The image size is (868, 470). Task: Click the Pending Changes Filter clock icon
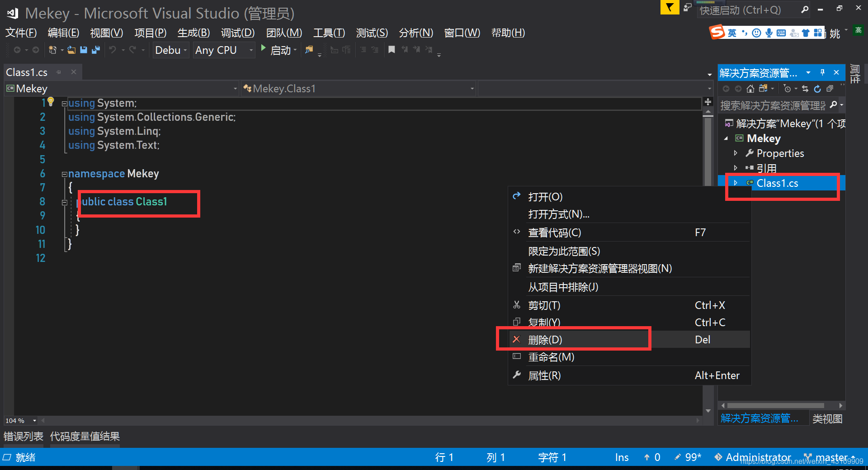tap(787, 89)
